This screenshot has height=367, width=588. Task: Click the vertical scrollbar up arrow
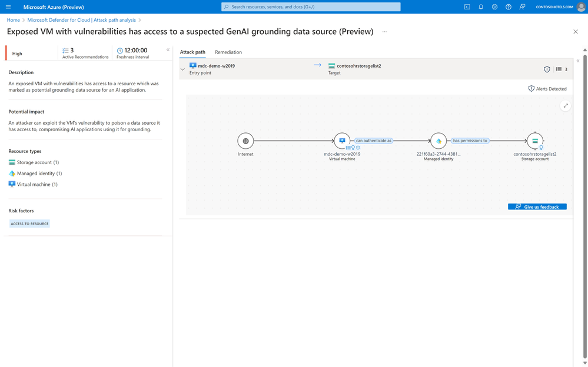pos(584,50)
